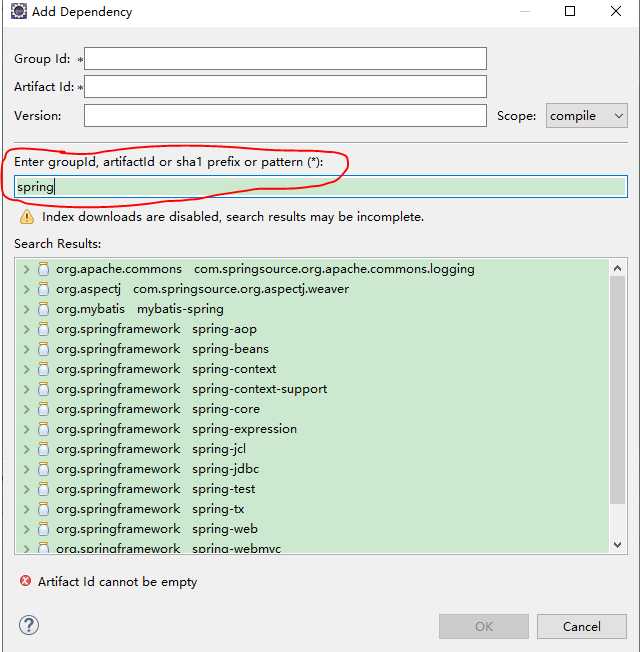
Task: Expand the spring-jdbc tree node
Action: 27,469
